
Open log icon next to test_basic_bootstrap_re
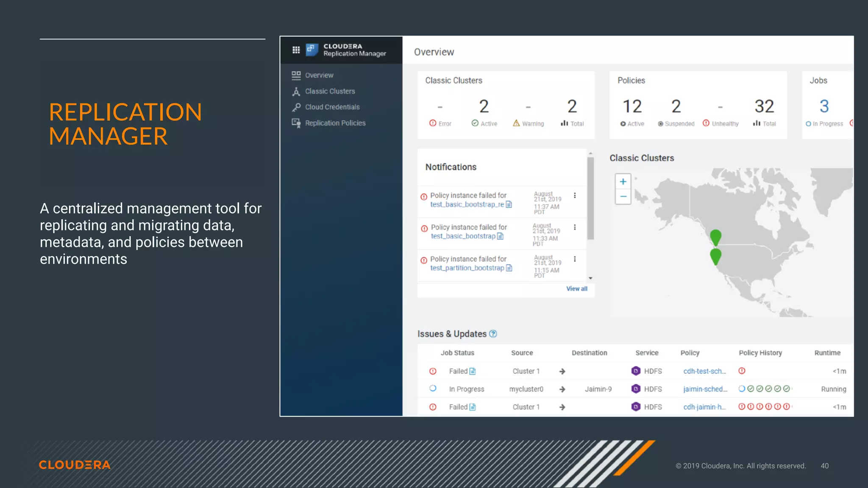click(509, 204)
